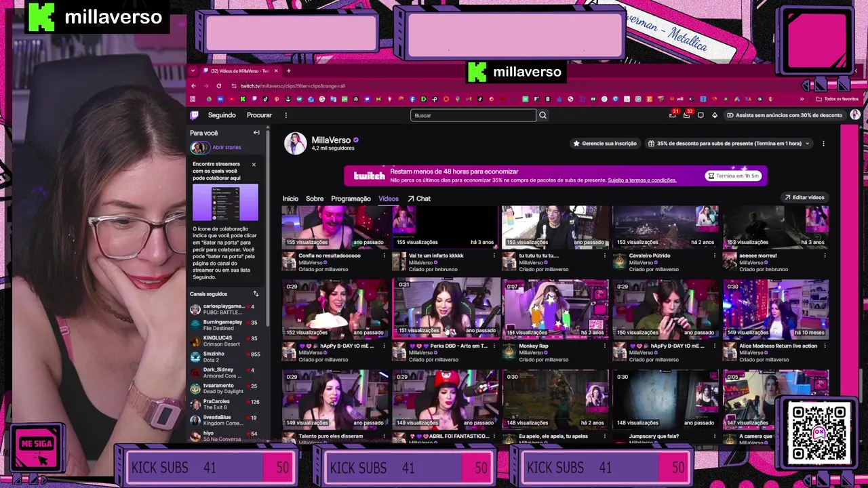Click the Procurar nav link
This screenshot has height=488, width=868.
coord(259,115)
